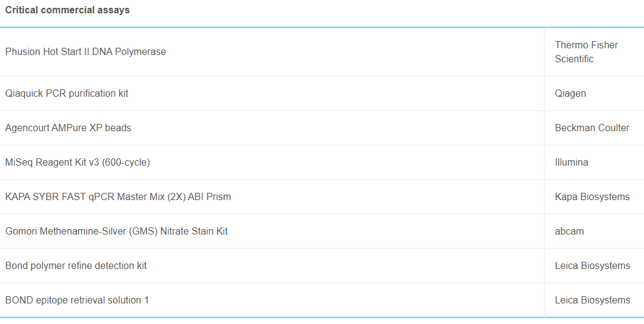Select MiSeq Reagent Kit v3 entry

pyautogui.click(x=78, y=163)
